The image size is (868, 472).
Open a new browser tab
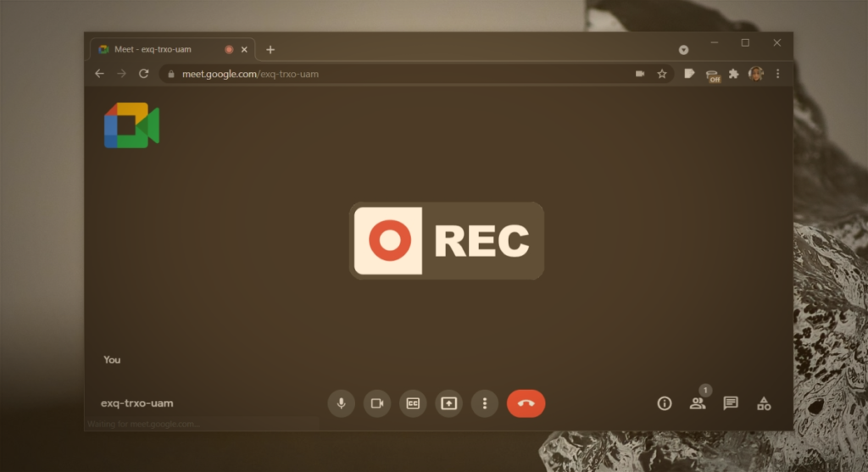tap(270, 50)
